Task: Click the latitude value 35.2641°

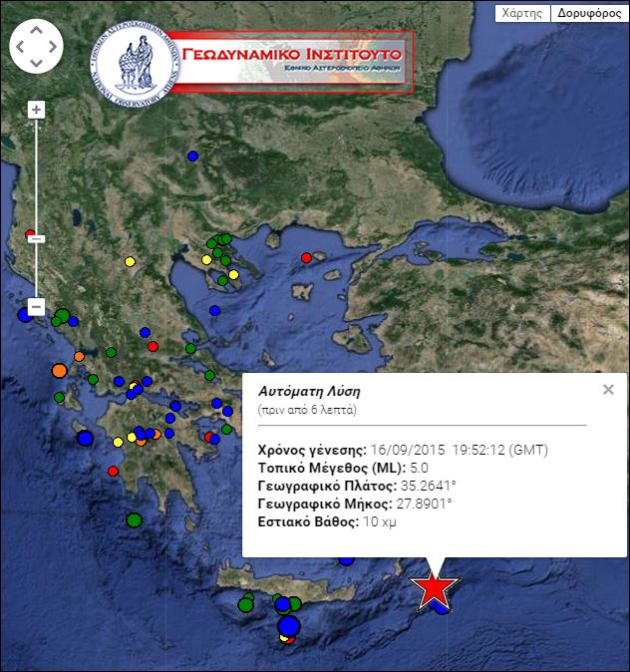Action: pyautogui.click(x=429, y=486)
